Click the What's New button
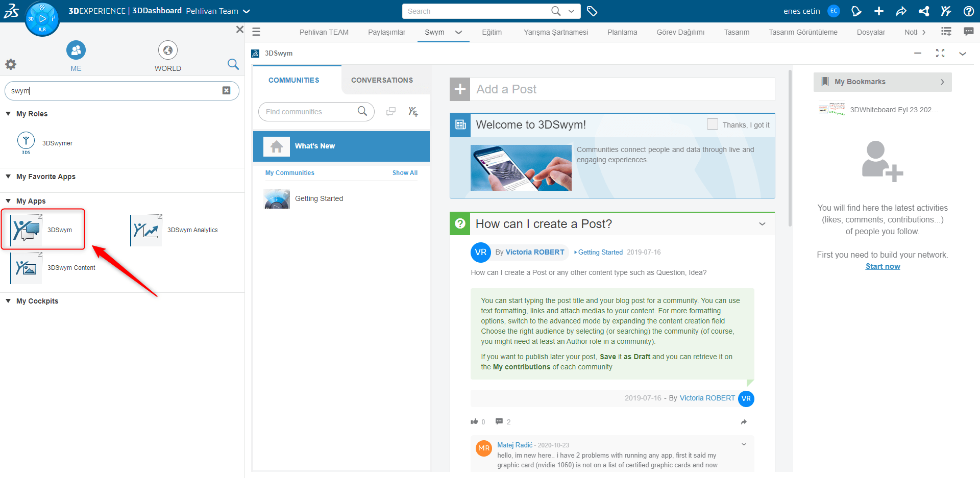Screen dimensions: 980x478 pos(341,146)
